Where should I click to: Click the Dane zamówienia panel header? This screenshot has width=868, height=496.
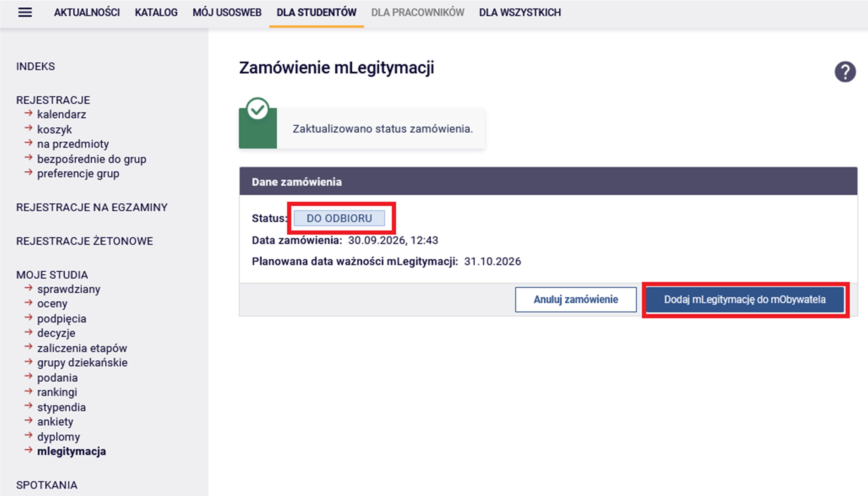pos(548,181)
